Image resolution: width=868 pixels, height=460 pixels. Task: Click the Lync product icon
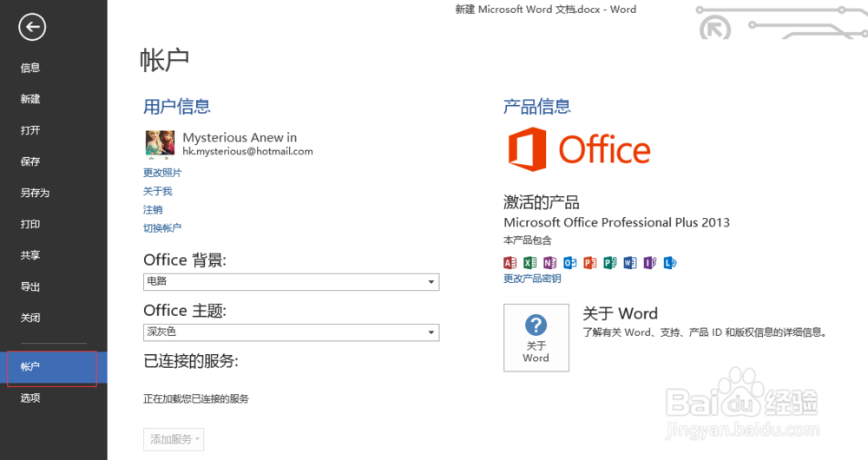[670, 262]
